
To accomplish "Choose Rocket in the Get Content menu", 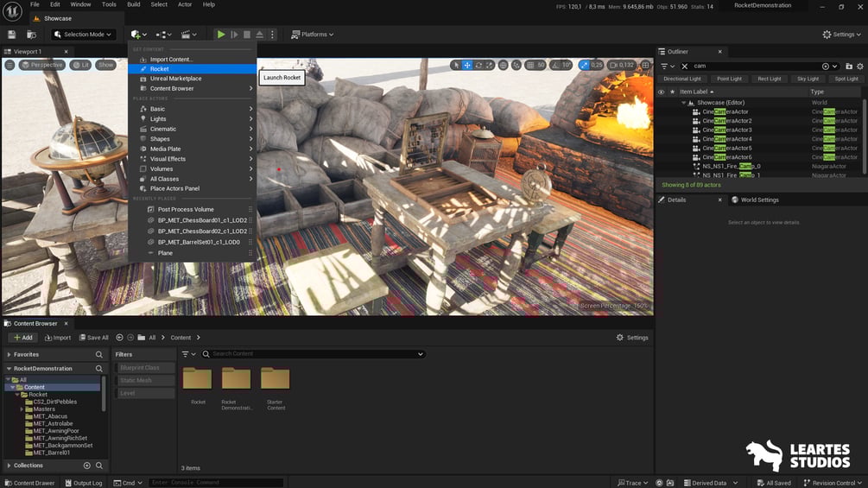I will pos(192,68).
